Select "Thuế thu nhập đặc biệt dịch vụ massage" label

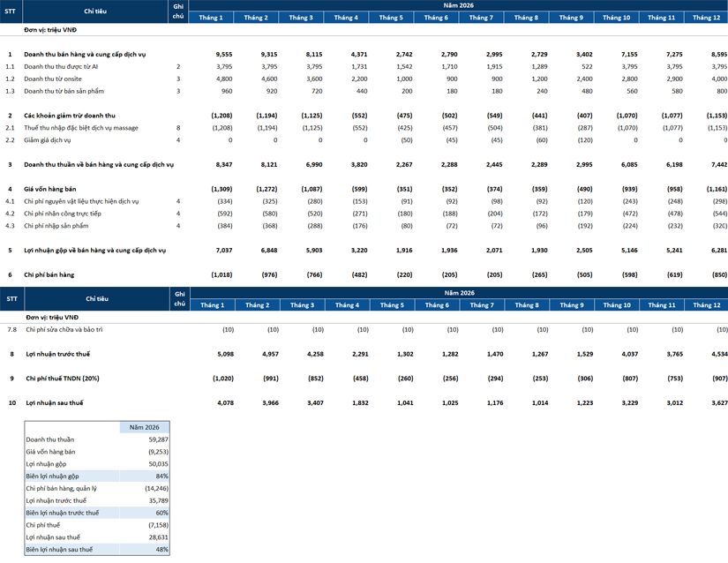(x=80, y=128)
